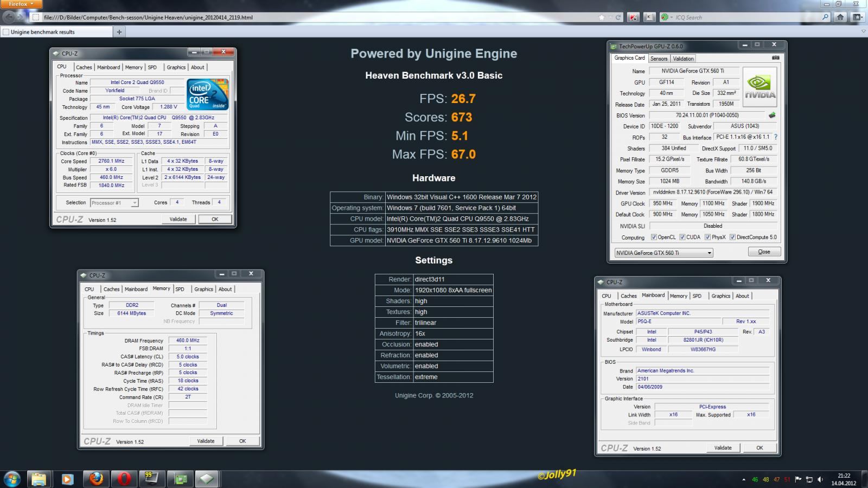Viewport: 868px width, 488px height.
Task: Open the Windows Start menu
Action: [x=12, y=479]
